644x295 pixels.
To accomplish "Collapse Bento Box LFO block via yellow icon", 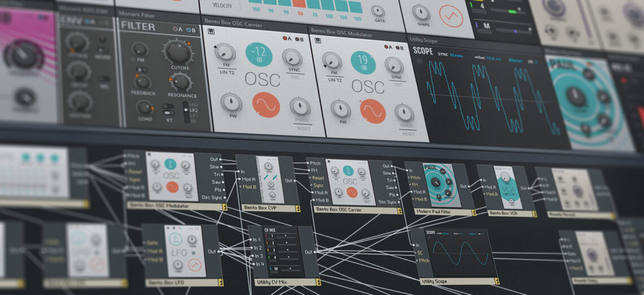I will pos(220,283).
